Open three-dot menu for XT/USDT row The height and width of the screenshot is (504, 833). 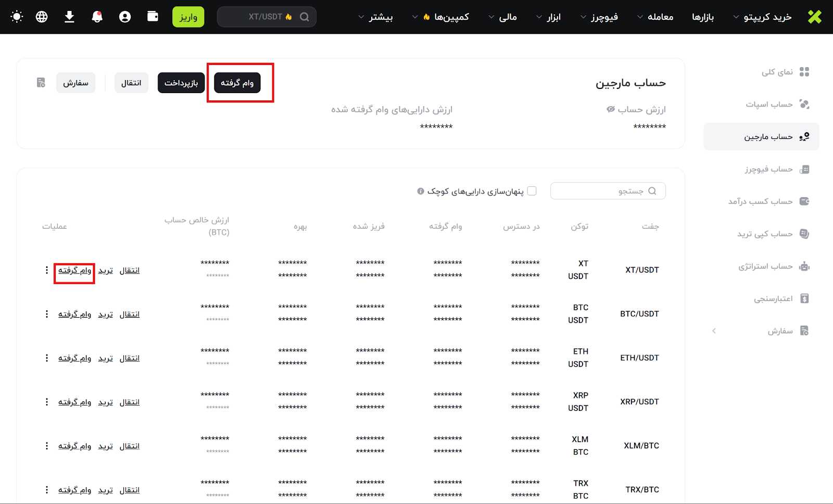coord(47,270)
